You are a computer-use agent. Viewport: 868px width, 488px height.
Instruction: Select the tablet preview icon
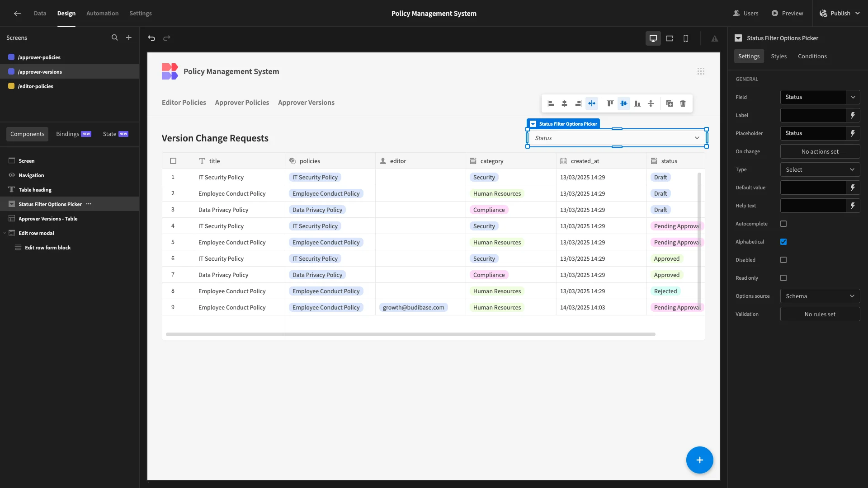(670, 38)
